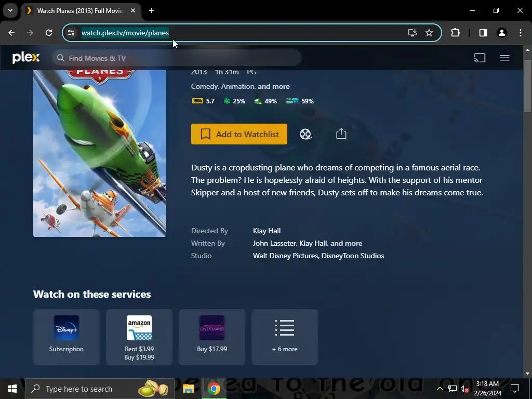532x399 pixels.
Task: Open Chrome's three-dot menu
Action: click(x=521, y=33)
